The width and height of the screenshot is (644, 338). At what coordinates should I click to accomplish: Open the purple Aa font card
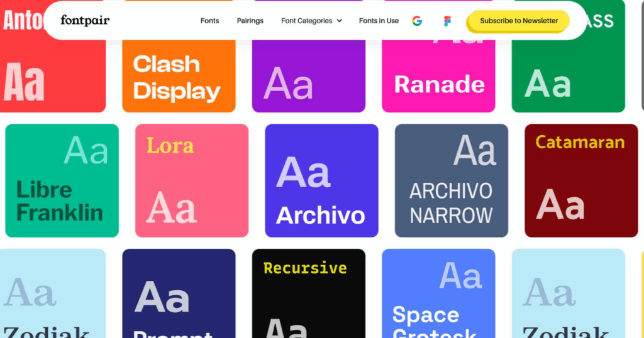click(x=308, y=76)
